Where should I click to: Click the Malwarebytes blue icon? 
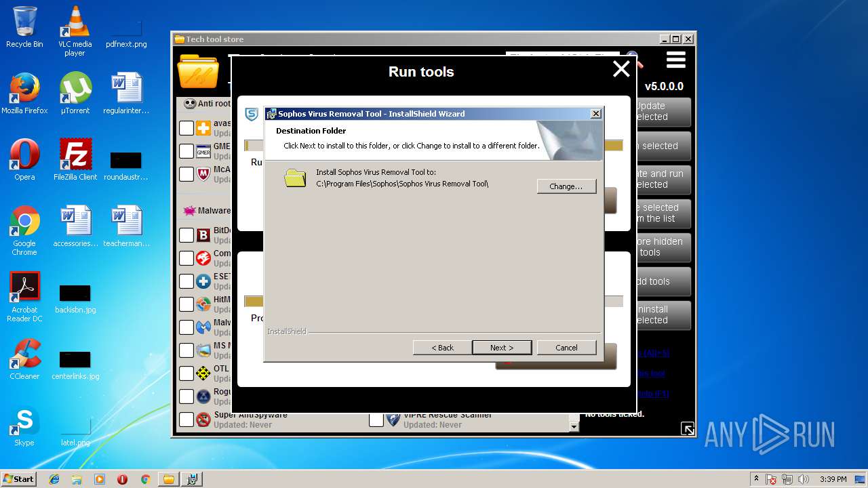[x=203, y=327]
